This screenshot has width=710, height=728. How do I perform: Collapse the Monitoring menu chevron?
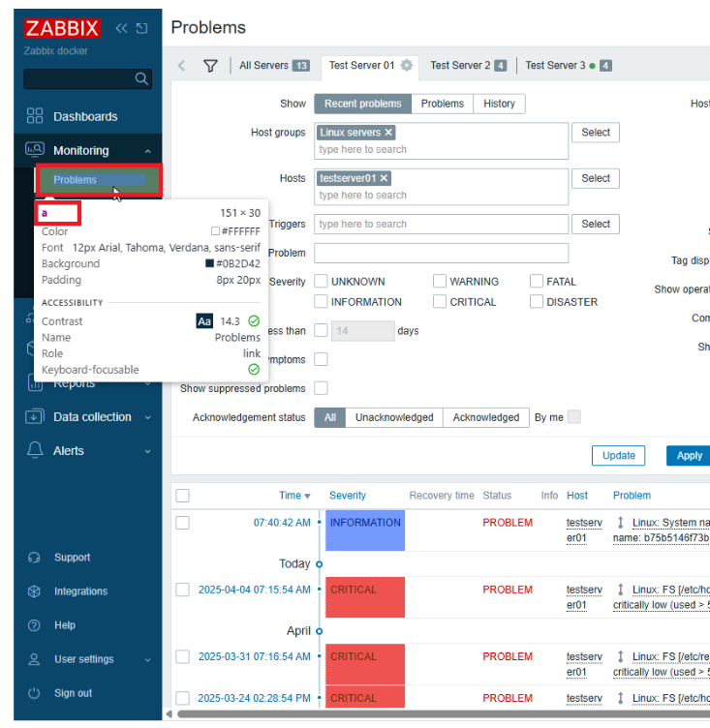148,151
